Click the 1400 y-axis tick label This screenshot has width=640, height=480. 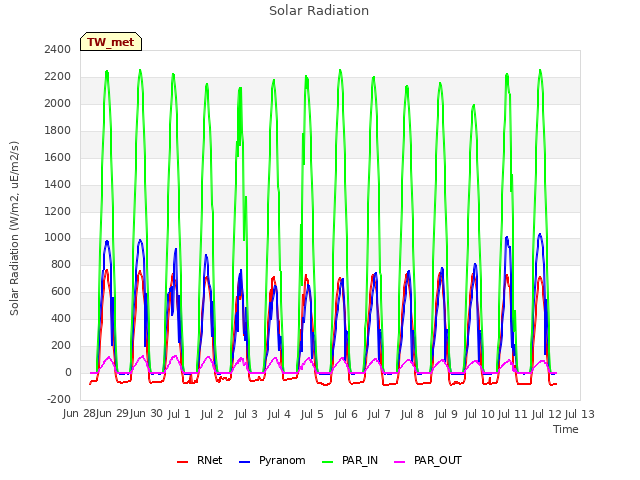click(58, 184)
